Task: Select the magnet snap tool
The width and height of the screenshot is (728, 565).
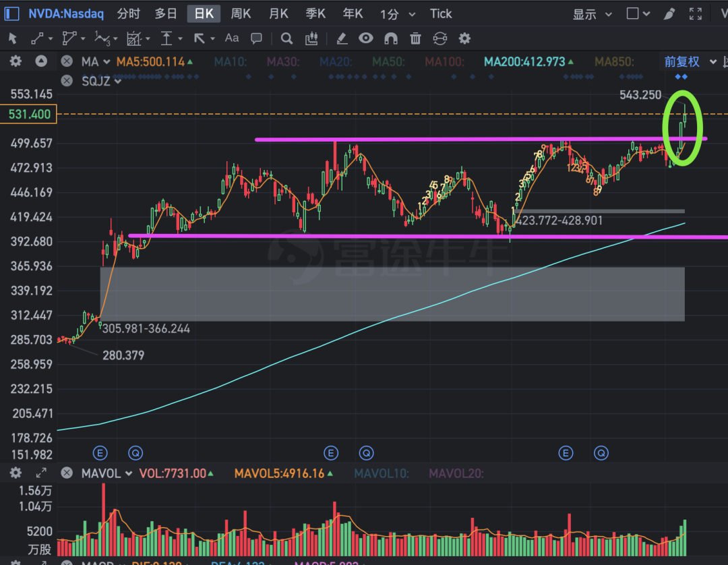Action: point(391,38)
